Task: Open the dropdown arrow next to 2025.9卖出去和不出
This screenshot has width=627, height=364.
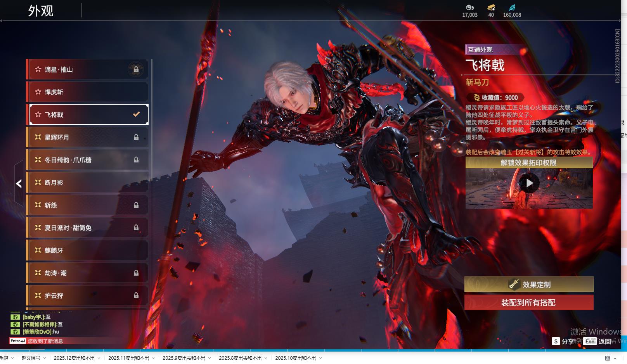Action: click(210, 358)
